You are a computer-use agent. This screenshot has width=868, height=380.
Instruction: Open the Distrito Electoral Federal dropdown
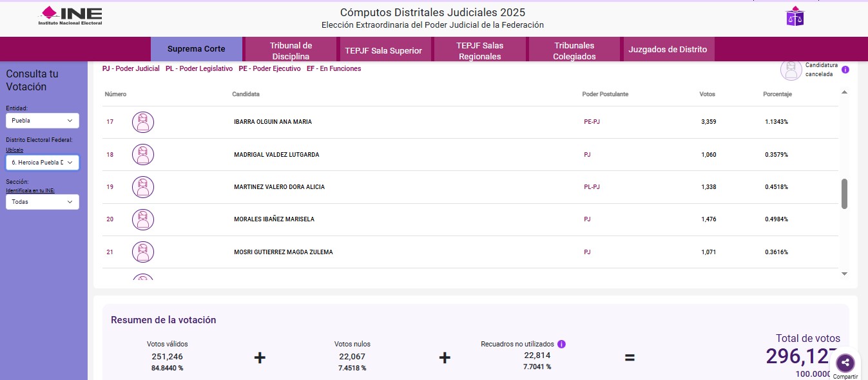[43, 163]
